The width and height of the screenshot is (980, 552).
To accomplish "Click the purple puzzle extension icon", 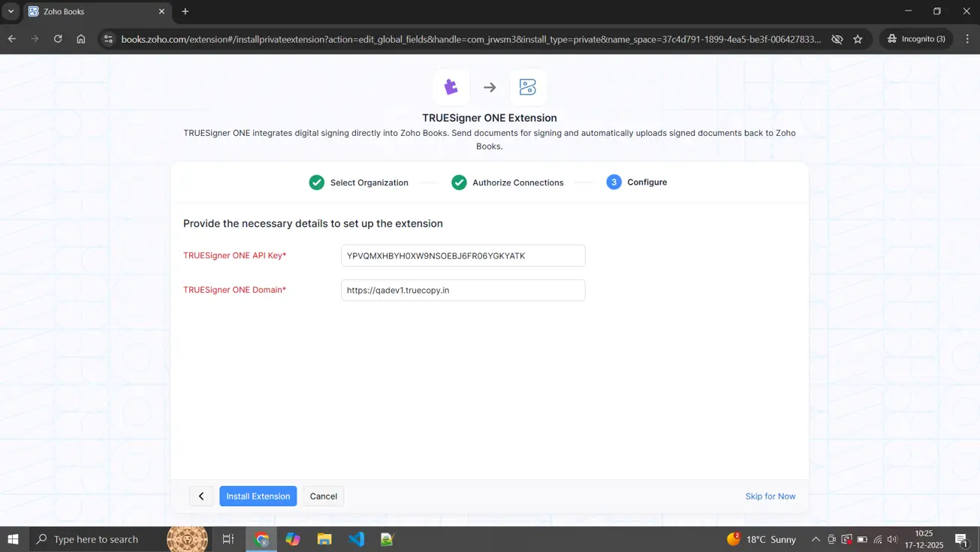I will (451, 87).
